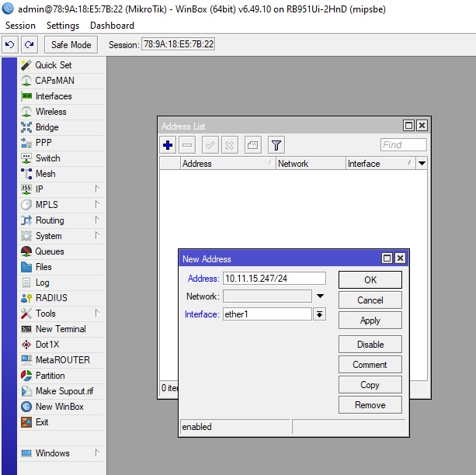Click OK in New Address dialog
476x475 pixels.
[x=370, y=279]
